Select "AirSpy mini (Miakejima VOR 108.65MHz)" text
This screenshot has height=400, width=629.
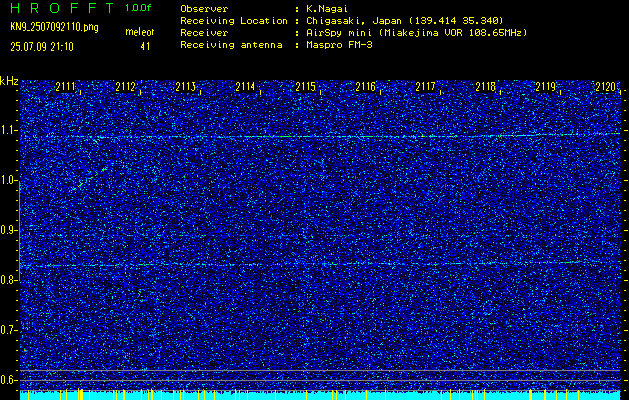tap(416, 33)
